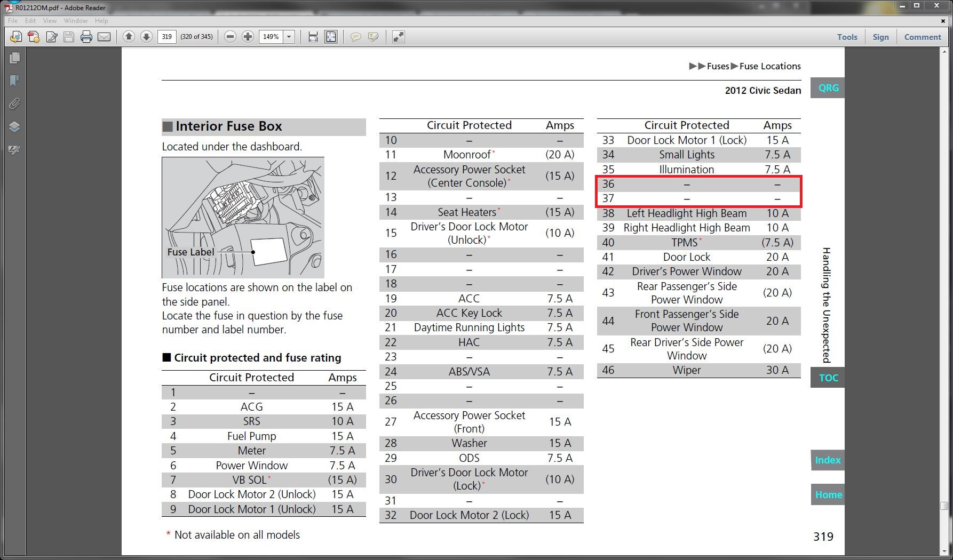Click the page number input field

pyautogui.click(x=167, y=37)
